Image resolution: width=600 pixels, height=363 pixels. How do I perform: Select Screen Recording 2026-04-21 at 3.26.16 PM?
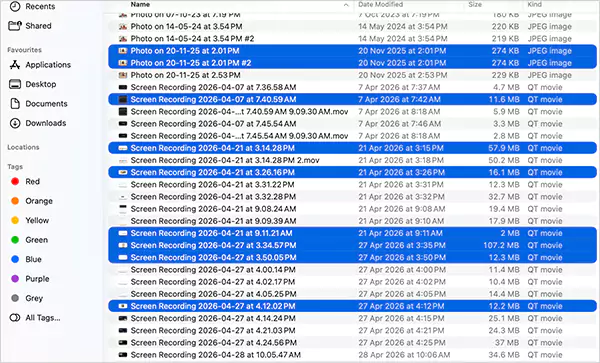352,172
